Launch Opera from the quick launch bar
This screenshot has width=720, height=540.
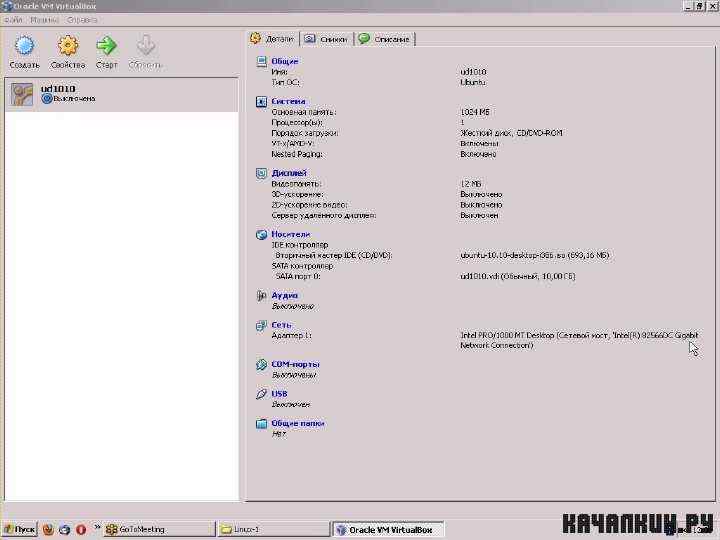point(81,529)
